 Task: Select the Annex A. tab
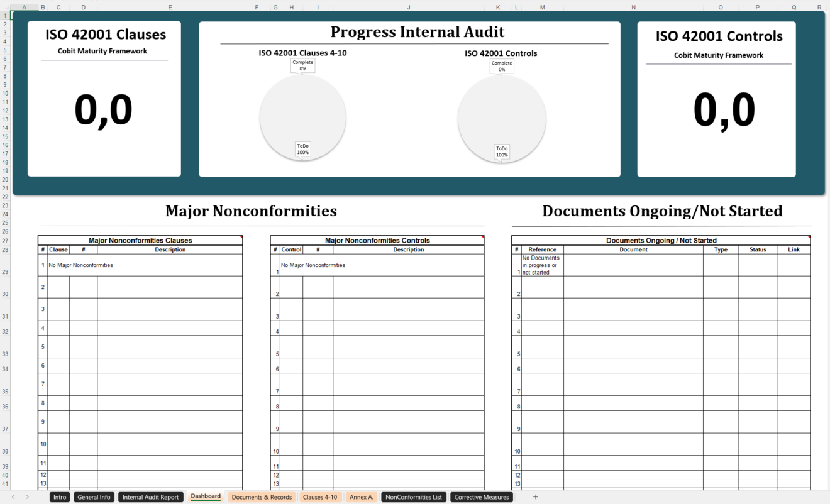click(x=362, y=496)
